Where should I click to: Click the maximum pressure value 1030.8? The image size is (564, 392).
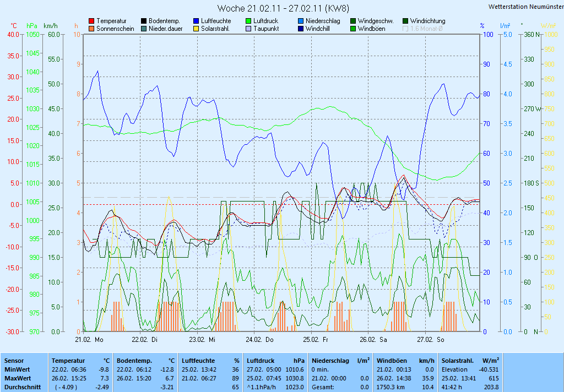[x=295, y=378]
